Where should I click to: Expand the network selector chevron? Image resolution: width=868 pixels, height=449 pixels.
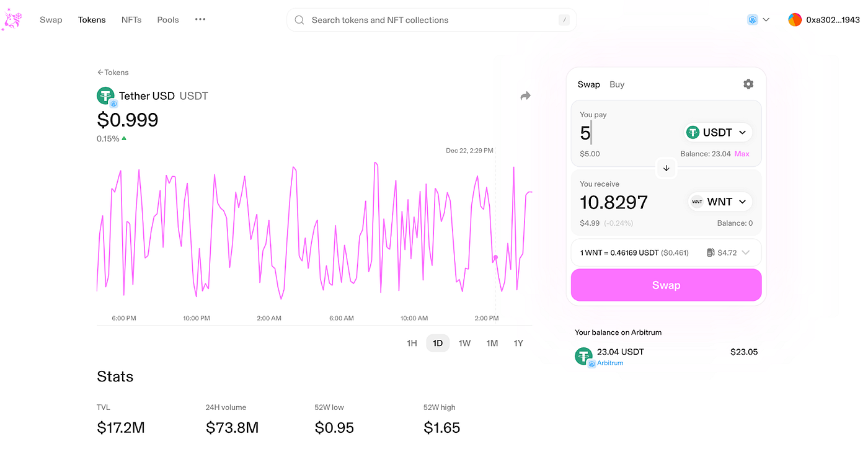click(766, 20)
